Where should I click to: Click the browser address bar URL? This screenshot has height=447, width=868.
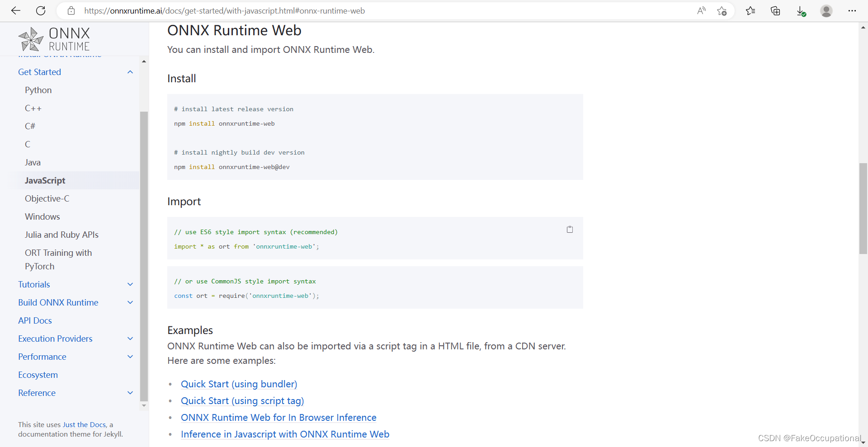tap(224, 11)
